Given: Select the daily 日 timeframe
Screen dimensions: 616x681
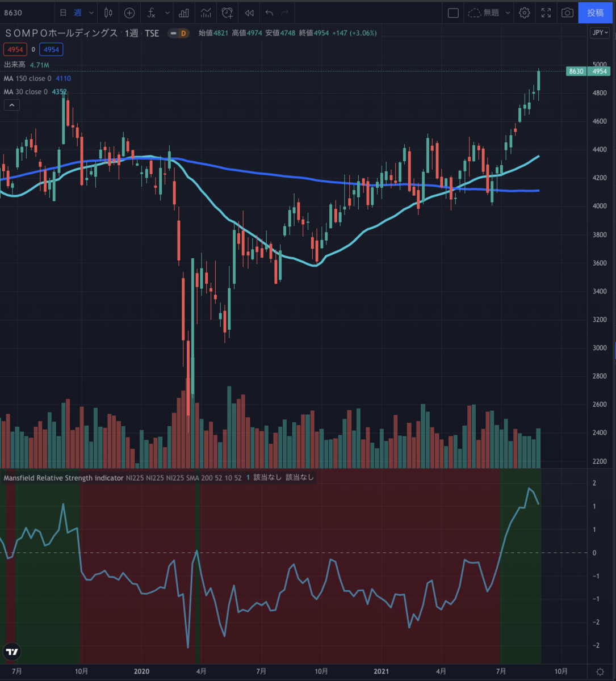Looking at the screenshot, I should [x=63, y=12].
